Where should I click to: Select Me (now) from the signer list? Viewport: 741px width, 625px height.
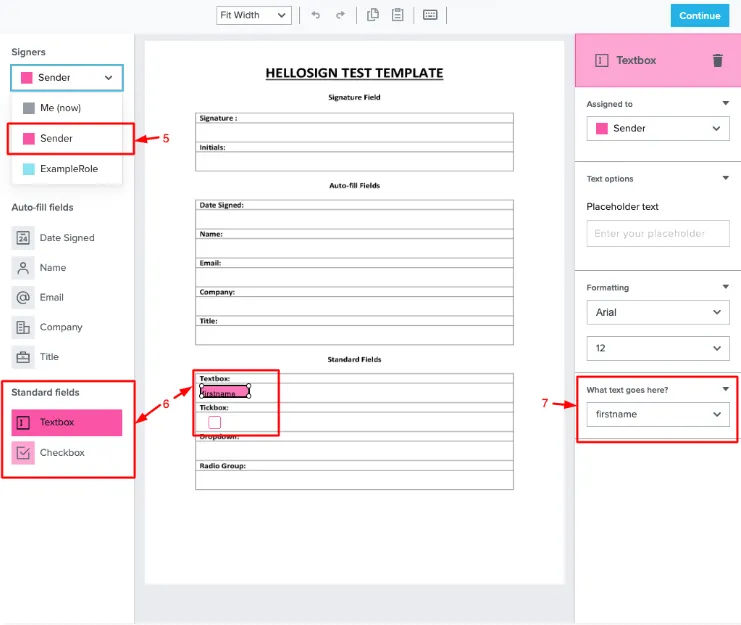coord(67,108)
